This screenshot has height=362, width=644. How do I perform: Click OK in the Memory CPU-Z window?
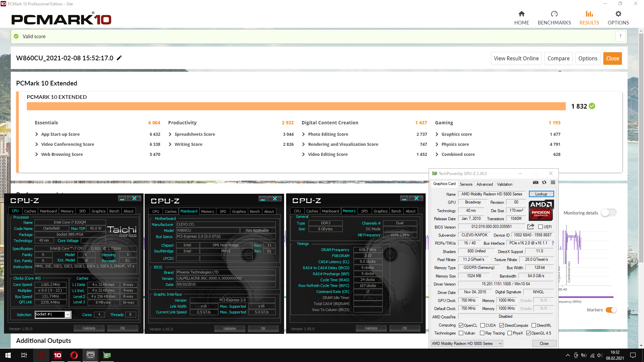click(405, 328)
